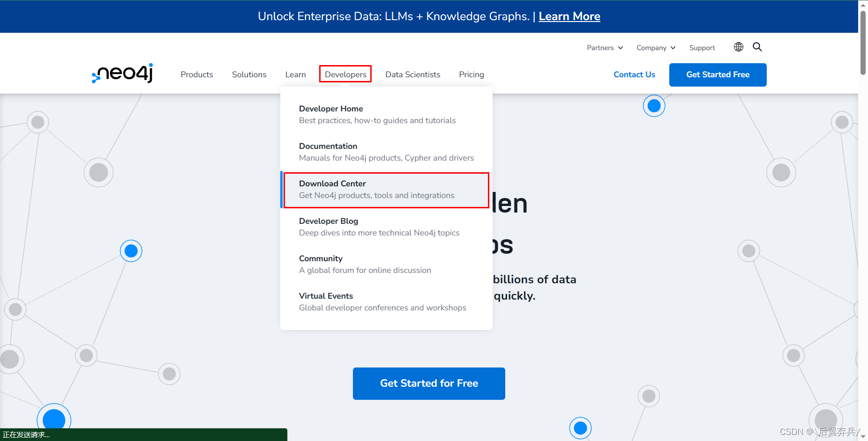868x441 pixels.
Task: Click the scrollbar down arrow
Action: coord(863,436)
